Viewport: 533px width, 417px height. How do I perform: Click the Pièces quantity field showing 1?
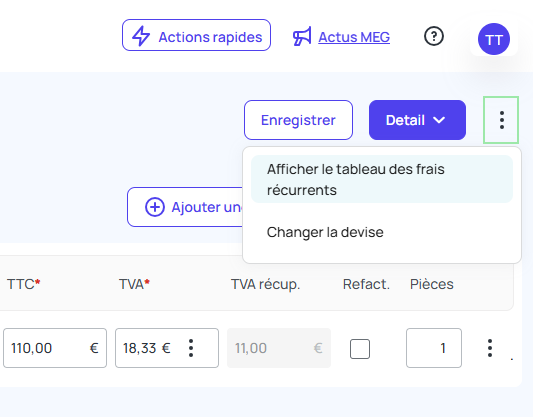(434, 348)
